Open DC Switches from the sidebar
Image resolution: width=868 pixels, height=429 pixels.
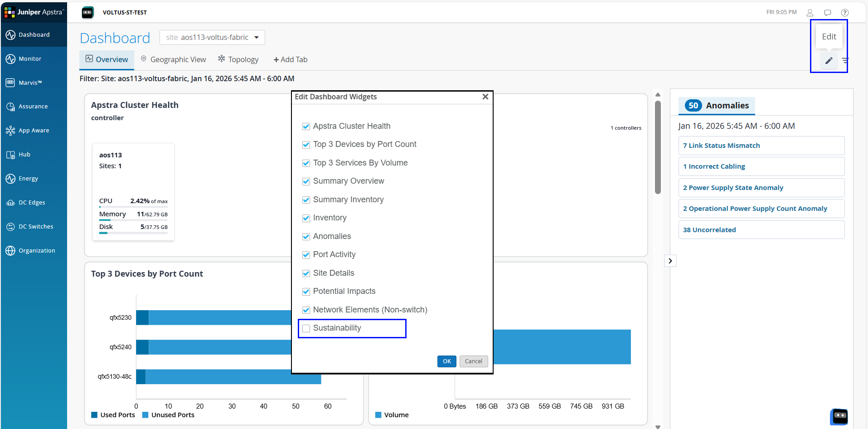(x=35, y=226)
